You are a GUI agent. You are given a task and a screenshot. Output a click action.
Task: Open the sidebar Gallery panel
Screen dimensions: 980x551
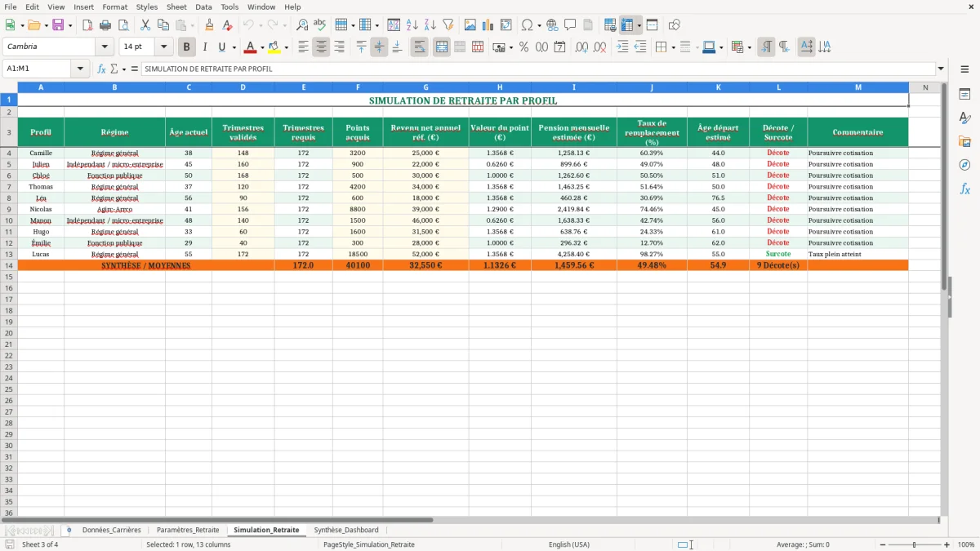pyautogui.click(x=964, y=141)
